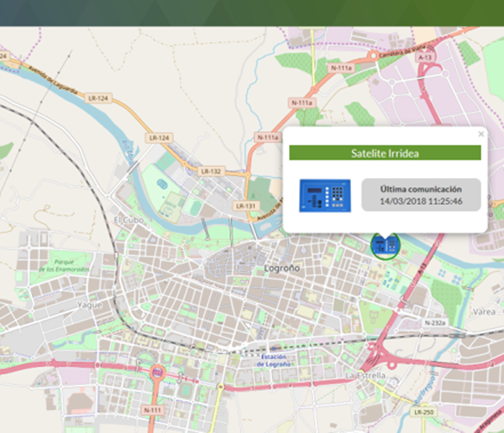Click the A-13 highway shield
The height and width of the screenshot is (433, 504).
click(427, 57)
